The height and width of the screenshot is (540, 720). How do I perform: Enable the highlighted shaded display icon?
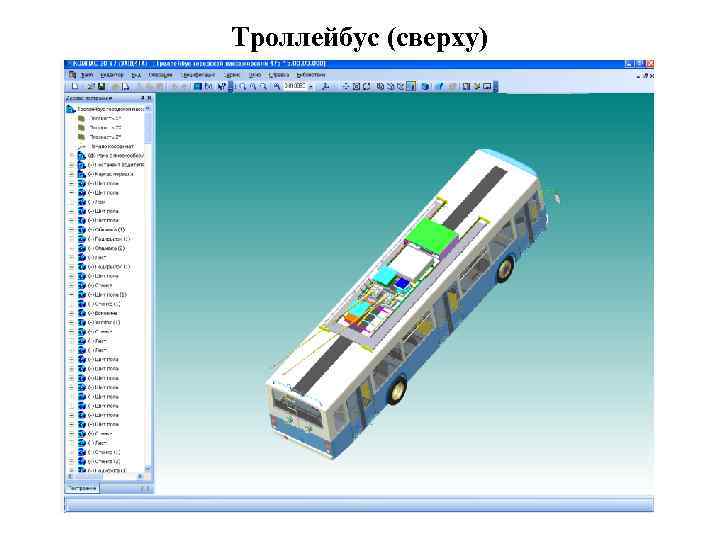(411, 86)
